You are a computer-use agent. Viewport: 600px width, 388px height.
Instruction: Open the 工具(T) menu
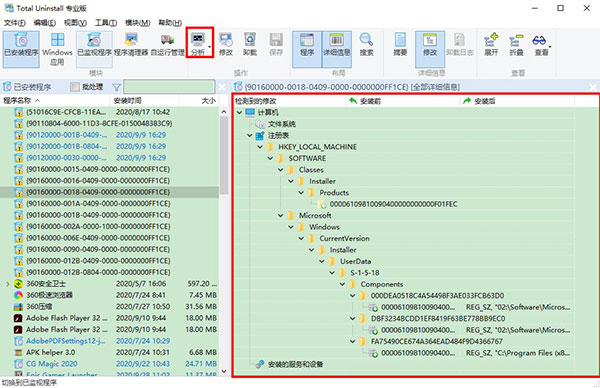[106, 23]
